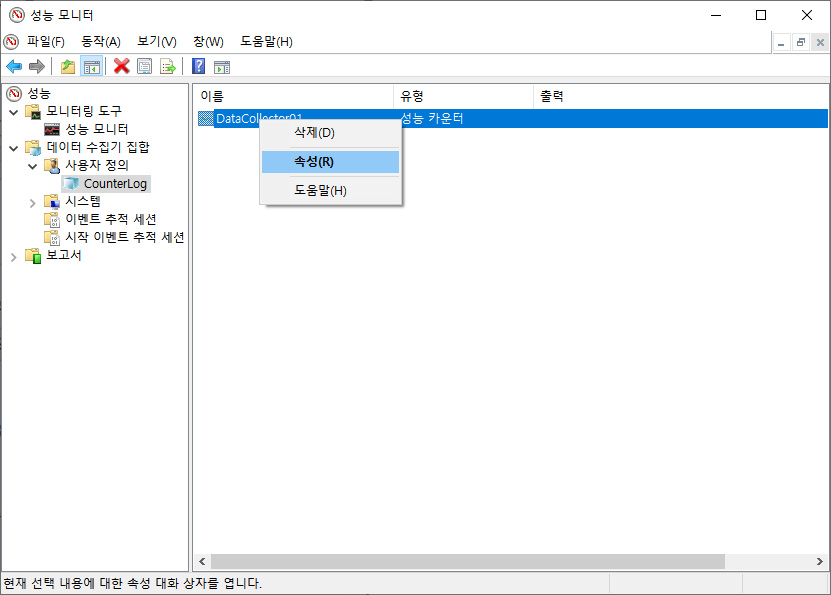The image size is (831, 595).
Task: Choose 삭제(D) in the context menu
Action: [330, 132]
